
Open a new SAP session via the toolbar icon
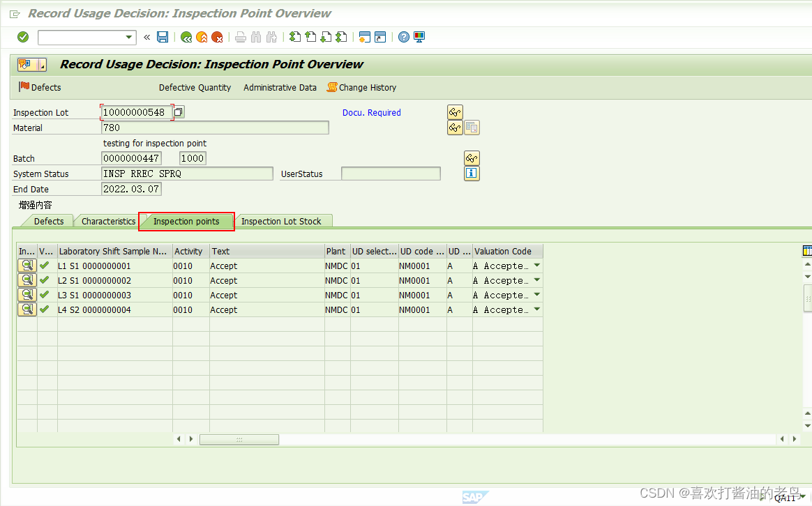(365, 37)
